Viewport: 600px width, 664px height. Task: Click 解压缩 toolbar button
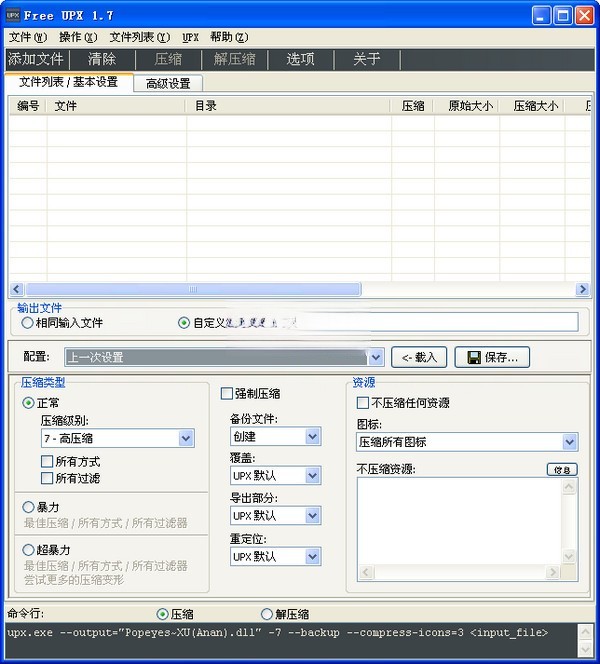[x=235, y=59]
